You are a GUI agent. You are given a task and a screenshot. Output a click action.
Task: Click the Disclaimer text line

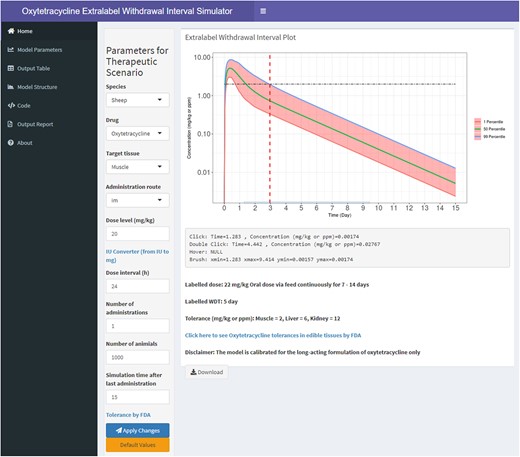pyautogui.click(x=302, y=352)
